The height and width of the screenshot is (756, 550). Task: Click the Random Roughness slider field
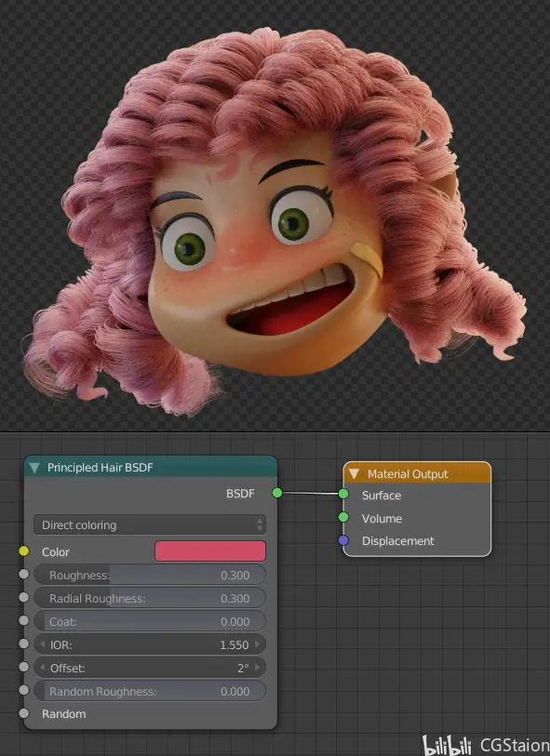[150, 692]
